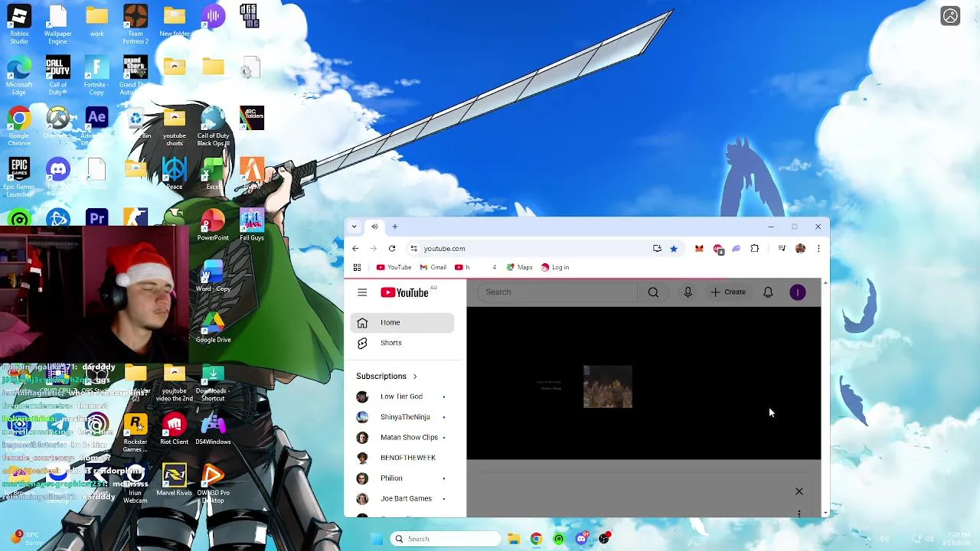Open Chrome media controls icon
The width and height of the screenshot is (980, 551).
[x=782, y=249]
